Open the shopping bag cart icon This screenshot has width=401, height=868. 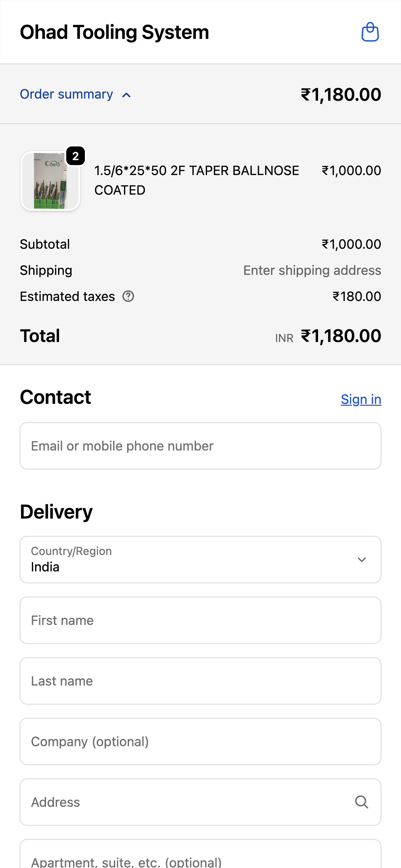pyautogui.click(x=370, y=32)
